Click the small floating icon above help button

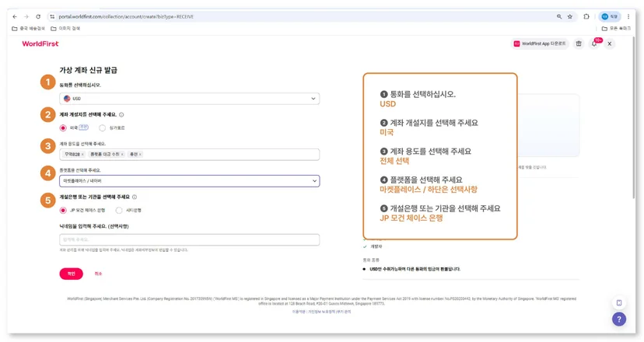click(x=619, y=302)
